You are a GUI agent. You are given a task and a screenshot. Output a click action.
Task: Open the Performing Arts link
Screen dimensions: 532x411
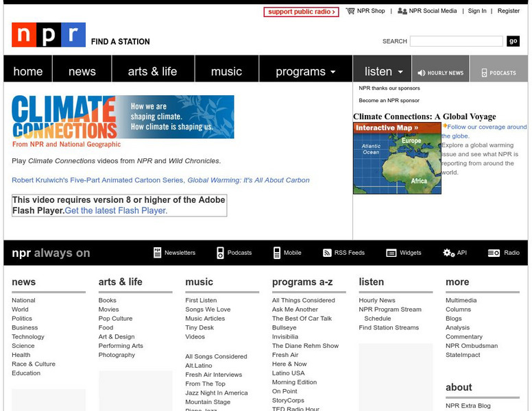pos(121,345)
